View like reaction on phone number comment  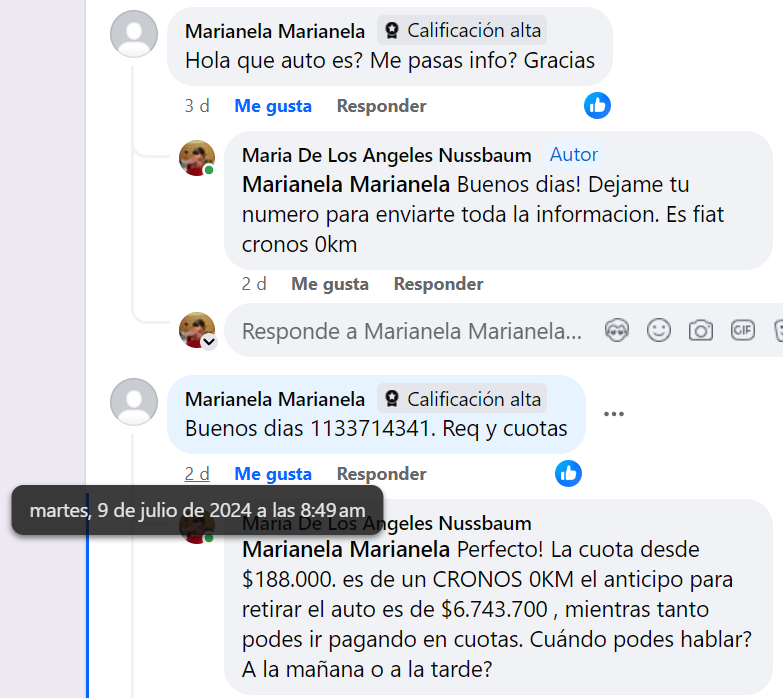(568, 473)
